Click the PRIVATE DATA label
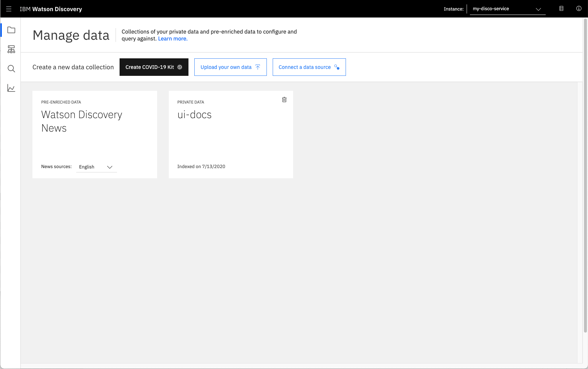Screen dimensions: 588x369 [191, 102]
